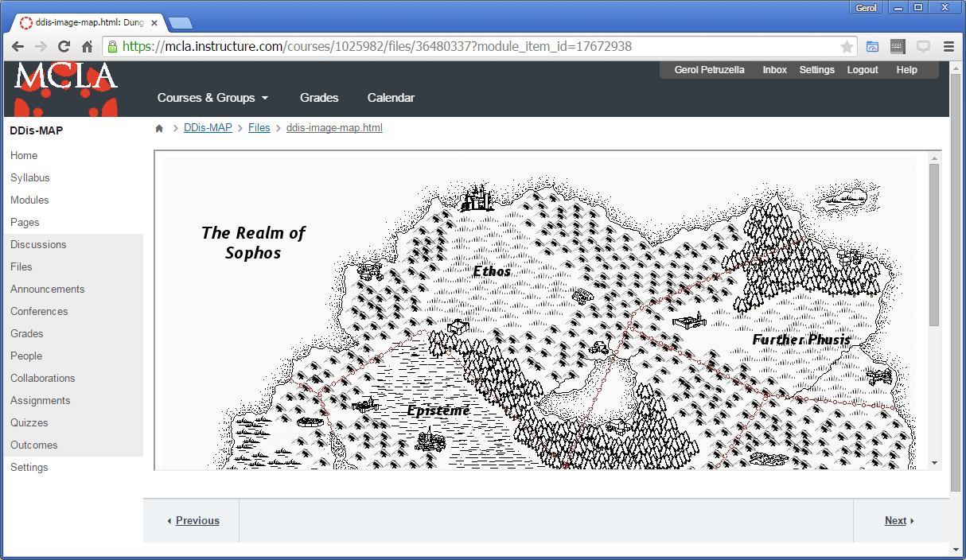Click the Files breadcrumb link
This screenshot has width=966, height=560.
259,127
